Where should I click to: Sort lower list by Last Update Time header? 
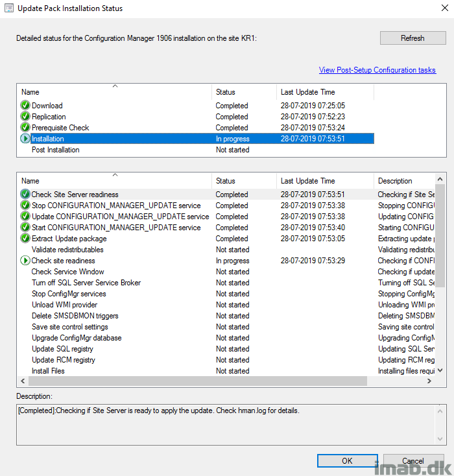[x=325, y=181]
